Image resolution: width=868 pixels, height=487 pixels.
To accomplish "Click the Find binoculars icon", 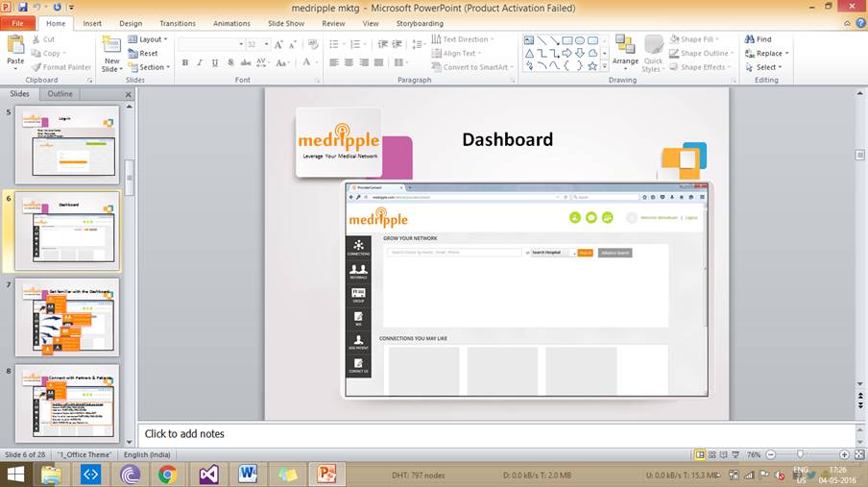I will pyautogui.click(x=749, y=39).
